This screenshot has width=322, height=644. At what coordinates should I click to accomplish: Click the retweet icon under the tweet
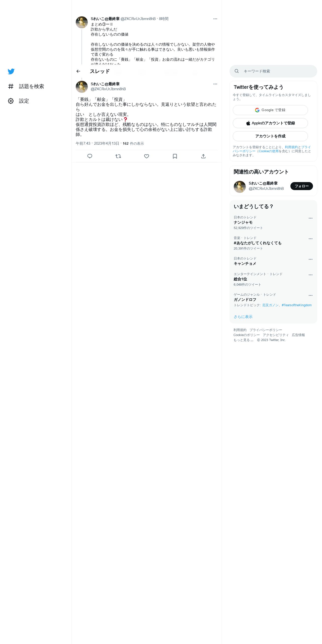[x=118, y=156]
